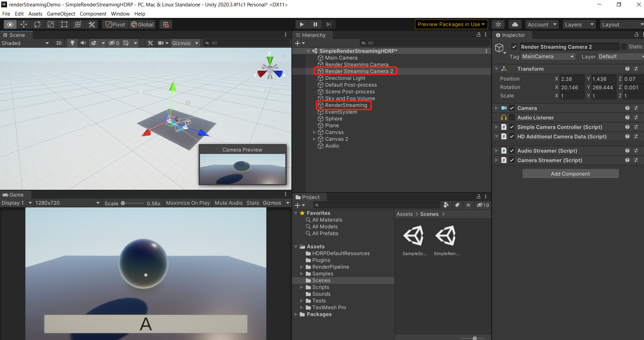Viewport: 644px width, 340px height.
Task: Open the Window menu
Action: click(x=120, y=14)
